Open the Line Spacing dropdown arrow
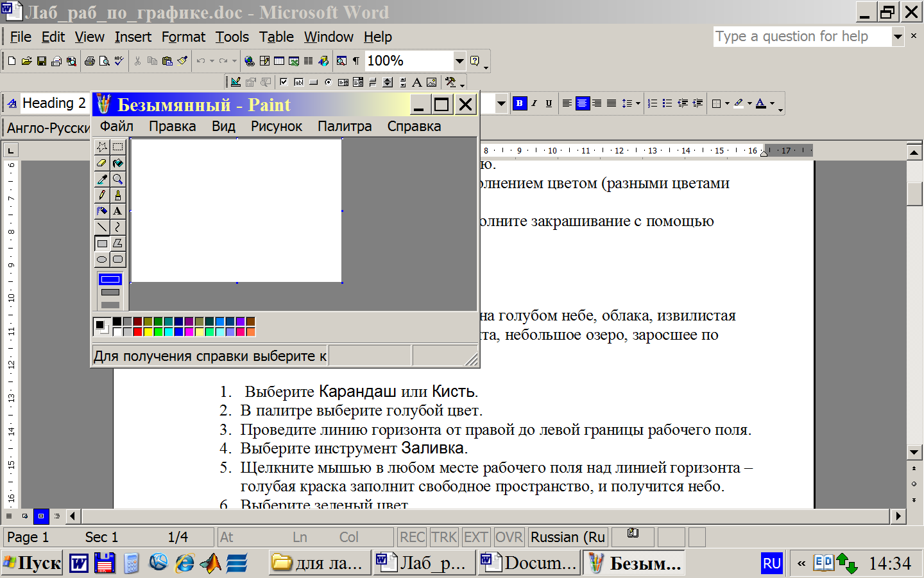 (x=638, y=103)
